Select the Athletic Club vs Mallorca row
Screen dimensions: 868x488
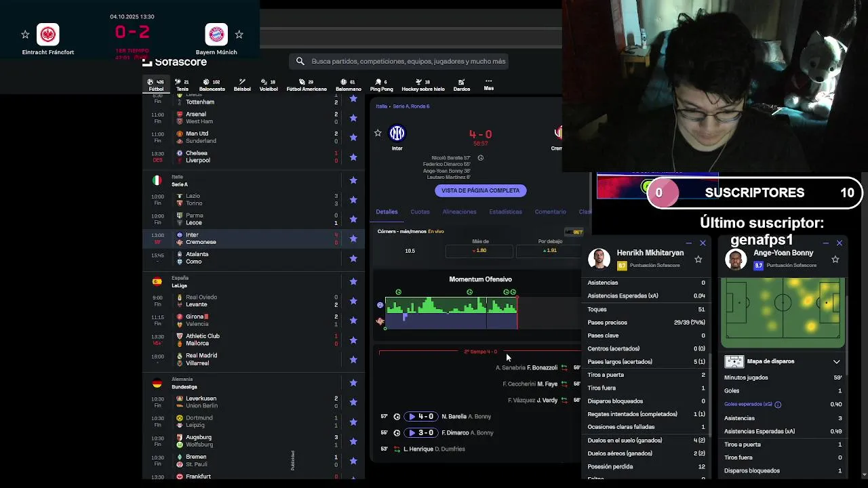click(254, 340)
